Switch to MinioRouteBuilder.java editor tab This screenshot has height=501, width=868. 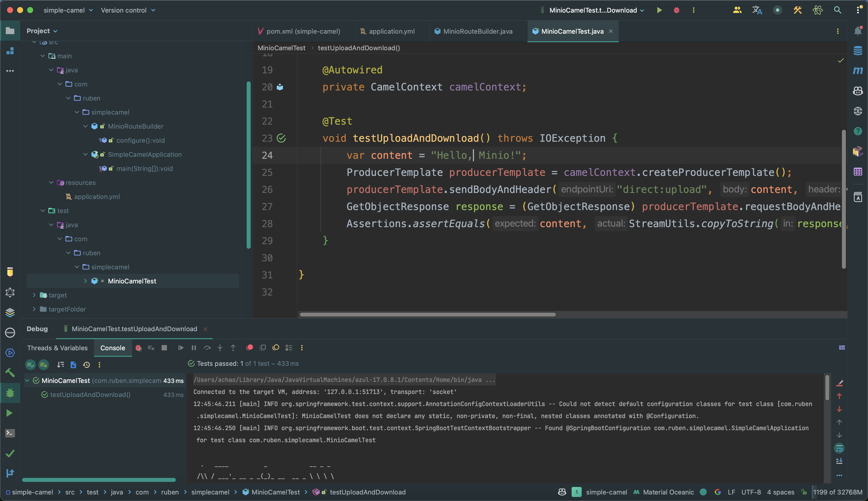tap(477, 31)
